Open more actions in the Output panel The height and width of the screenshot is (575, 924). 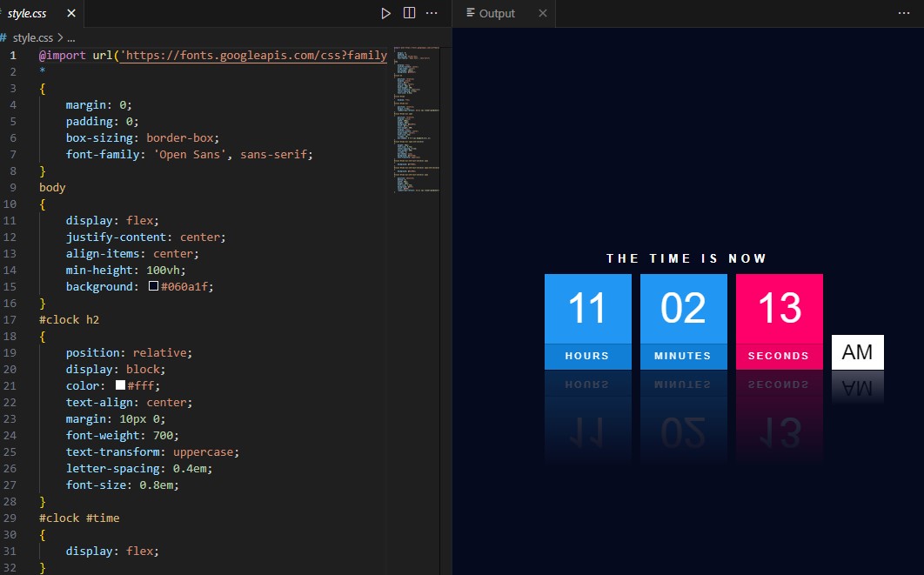904,13
